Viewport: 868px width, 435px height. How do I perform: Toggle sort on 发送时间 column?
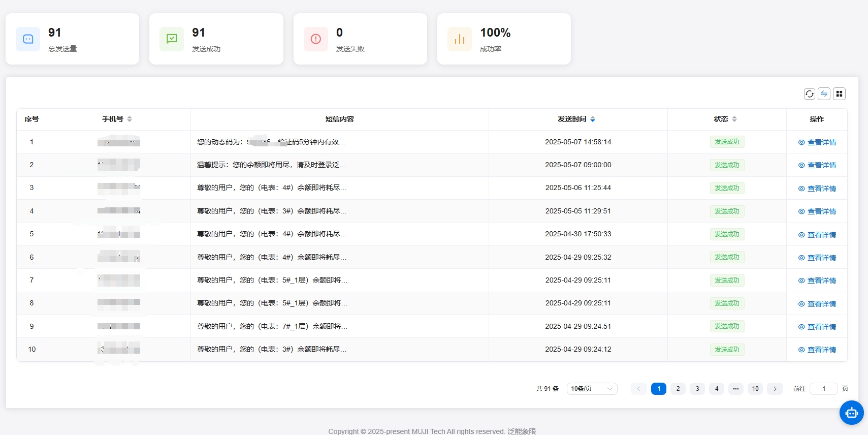coord(593,119)
